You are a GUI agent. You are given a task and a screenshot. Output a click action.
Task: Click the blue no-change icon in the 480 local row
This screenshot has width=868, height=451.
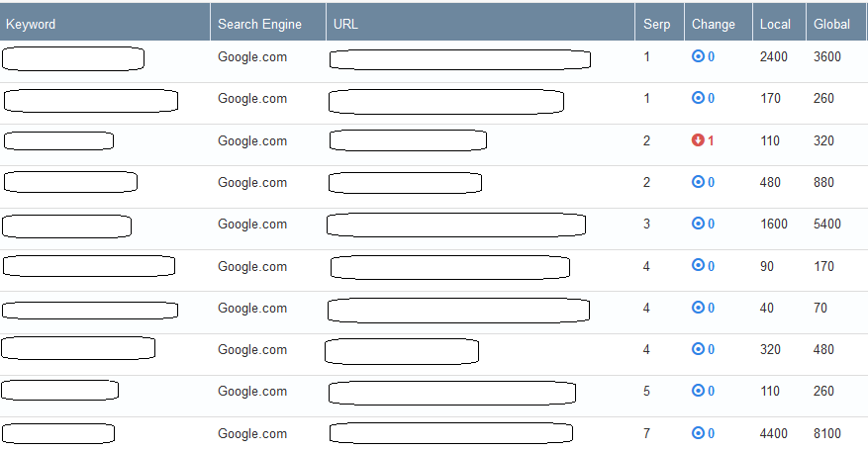[698, 182]
